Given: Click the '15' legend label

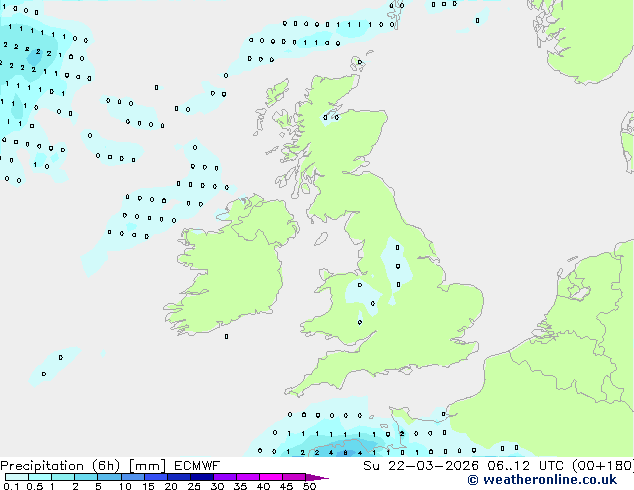Looking at the screenshot, I should [x=148, y=486].
